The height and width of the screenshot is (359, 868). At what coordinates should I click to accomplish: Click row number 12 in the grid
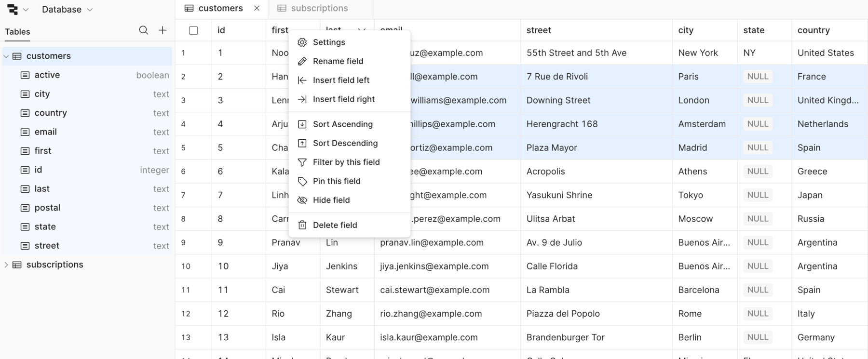pyautogui.click(x=186, y=314)
